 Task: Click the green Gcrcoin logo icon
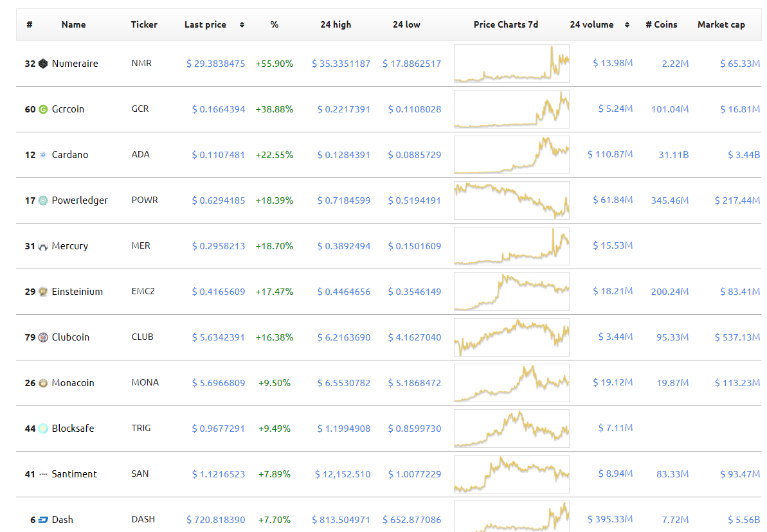(43, 109)
